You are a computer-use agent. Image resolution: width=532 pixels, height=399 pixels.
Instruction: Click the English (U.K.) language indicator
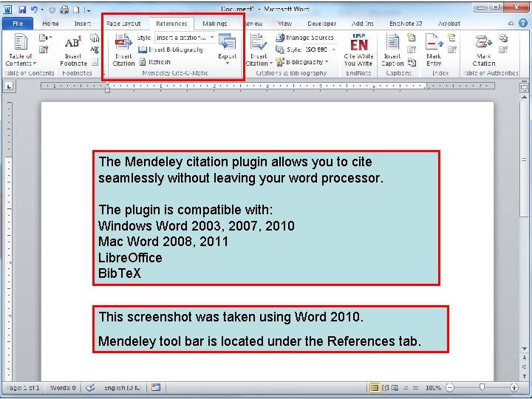(x=122, y=387)
